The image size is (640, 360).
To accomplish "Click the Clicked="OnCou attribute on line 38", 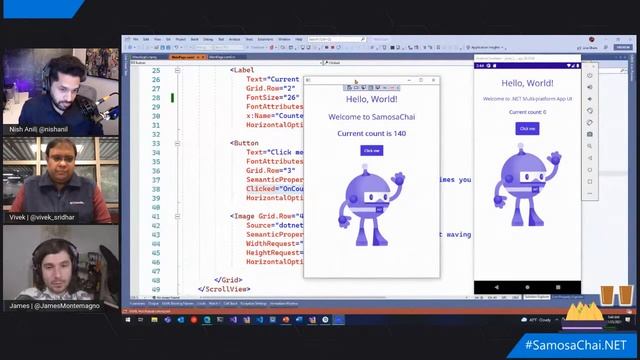I will click(275, 189).
